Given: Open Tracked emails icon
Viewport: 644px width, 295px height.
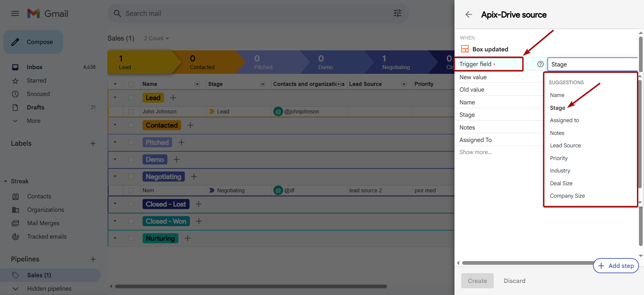Looking at the screenshot, I should (15, 237).
